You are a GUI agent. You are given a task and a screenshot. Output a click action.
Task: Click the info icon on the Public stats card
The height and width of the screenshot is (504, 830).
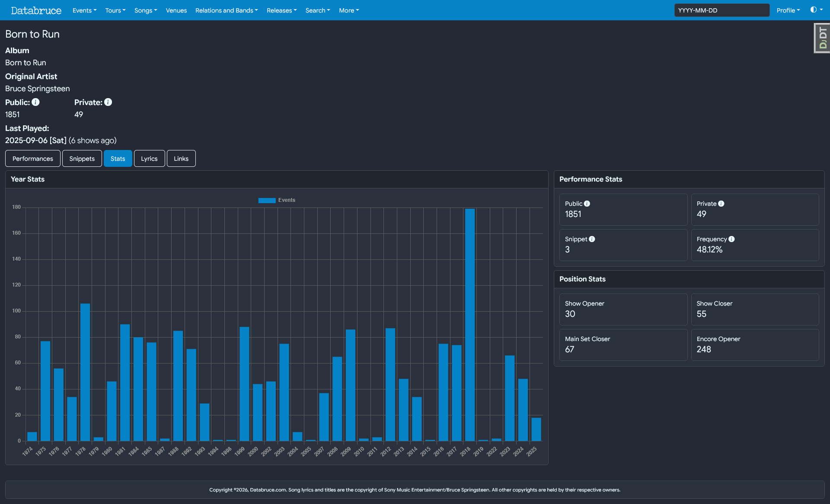click(x=587, y=204)
